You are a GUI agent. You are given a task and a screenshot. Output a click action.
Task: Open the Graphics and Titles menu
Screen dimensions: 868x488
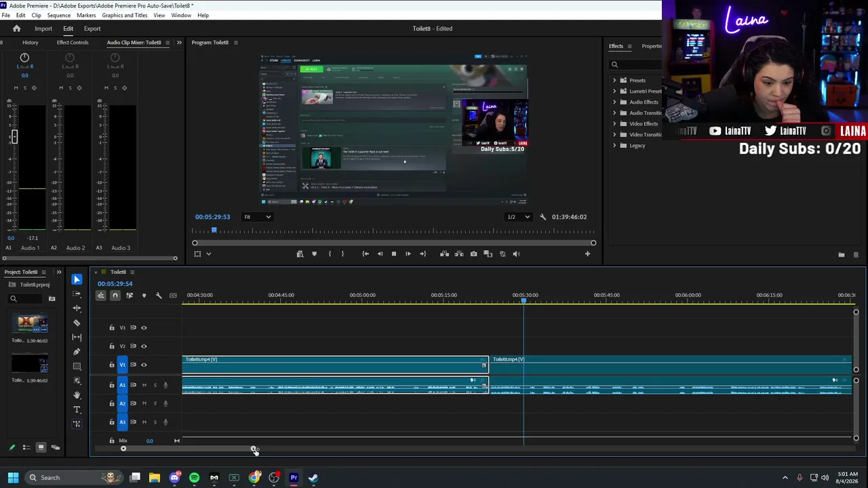click(125, 15)
